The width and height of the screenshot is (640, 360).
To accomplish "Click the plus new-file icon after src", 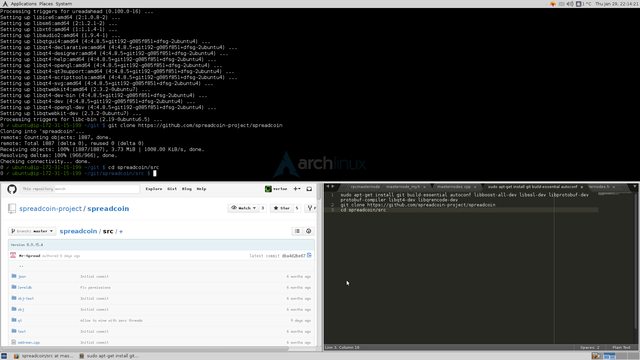I will (121, 231).
